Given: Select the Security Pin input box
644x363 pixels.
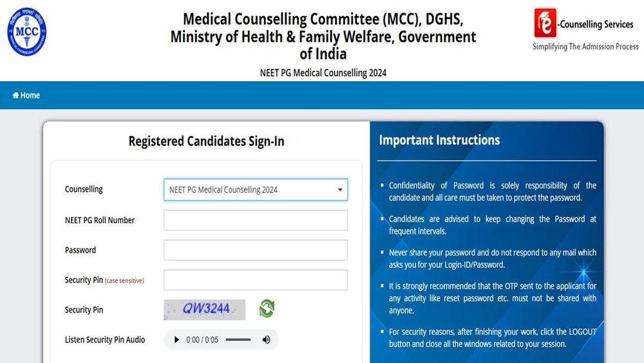Looking at the screenshot, I should [256, 280].
